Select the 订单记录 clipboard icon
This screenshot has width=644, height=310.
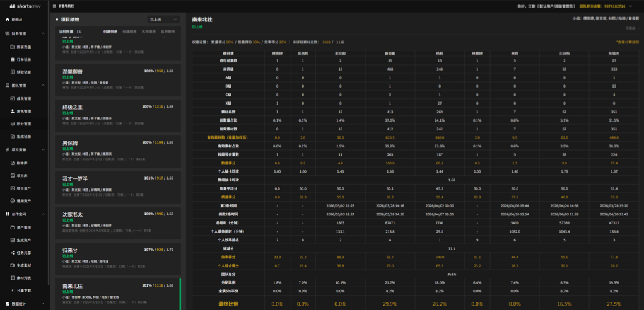point(13,59)
